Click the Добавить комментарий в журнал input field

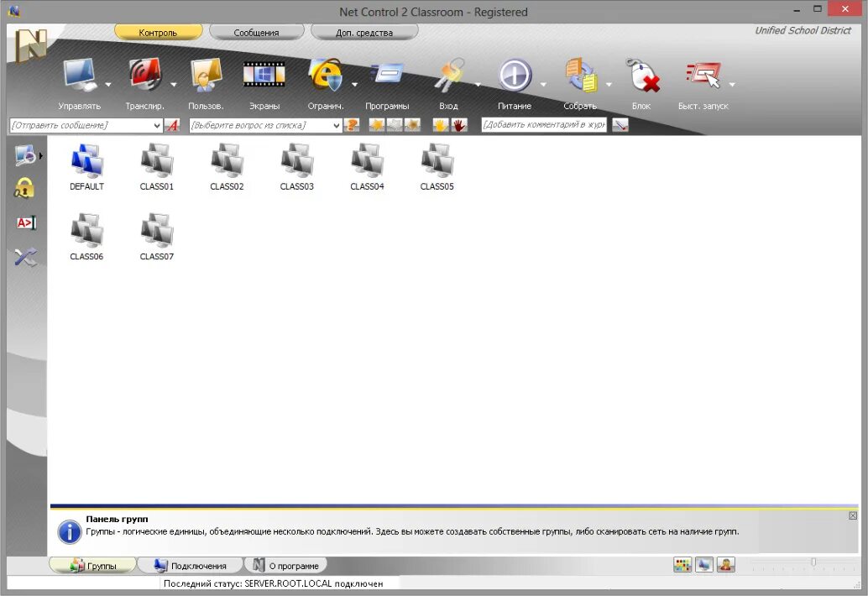tap(544, 125)
